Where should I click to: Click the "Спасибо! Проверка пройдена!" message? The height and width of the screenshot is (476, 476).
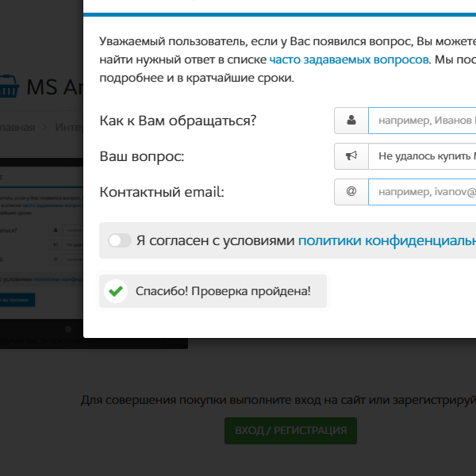pos(223,291)
